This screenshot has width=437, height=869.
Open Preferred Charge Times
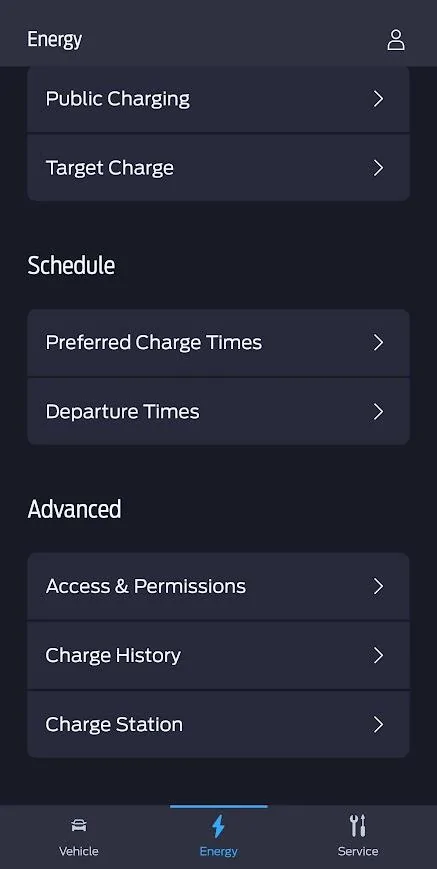(x=218, y=343)
